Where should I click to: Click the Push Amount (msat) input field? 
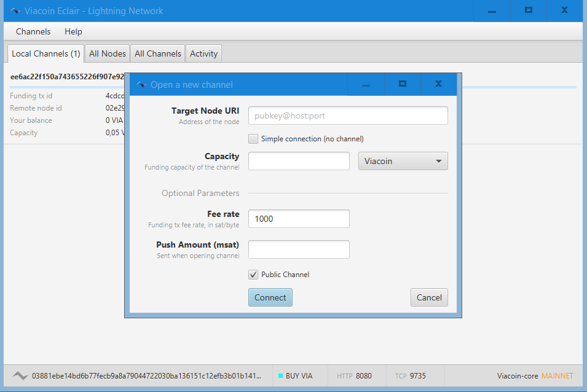coord(299,249)
